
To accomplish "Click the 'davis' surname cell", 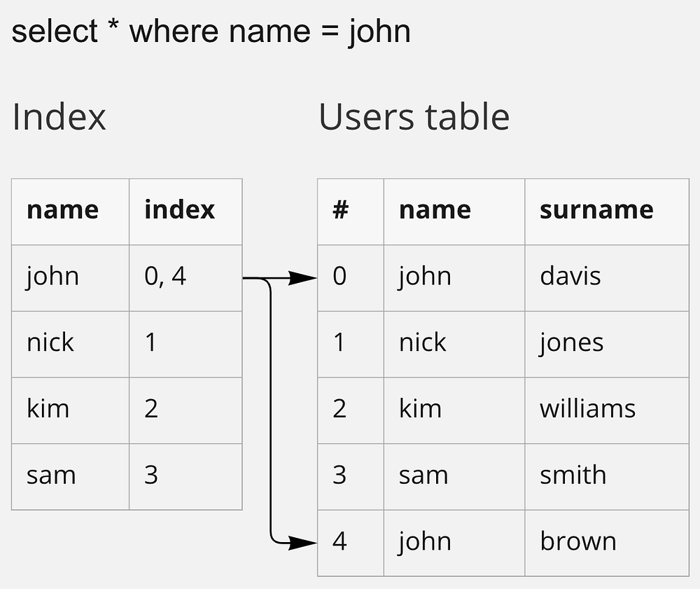I will point(606,277).
